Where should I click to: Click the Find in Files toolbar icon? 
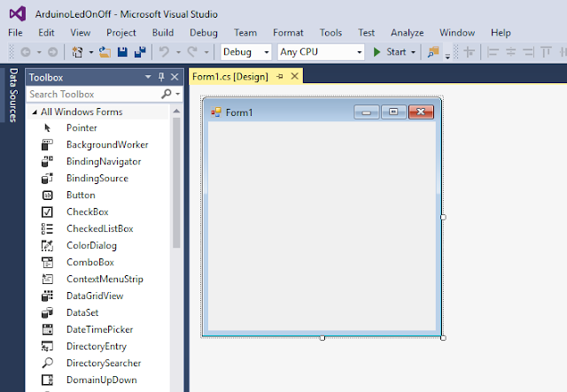433,52
